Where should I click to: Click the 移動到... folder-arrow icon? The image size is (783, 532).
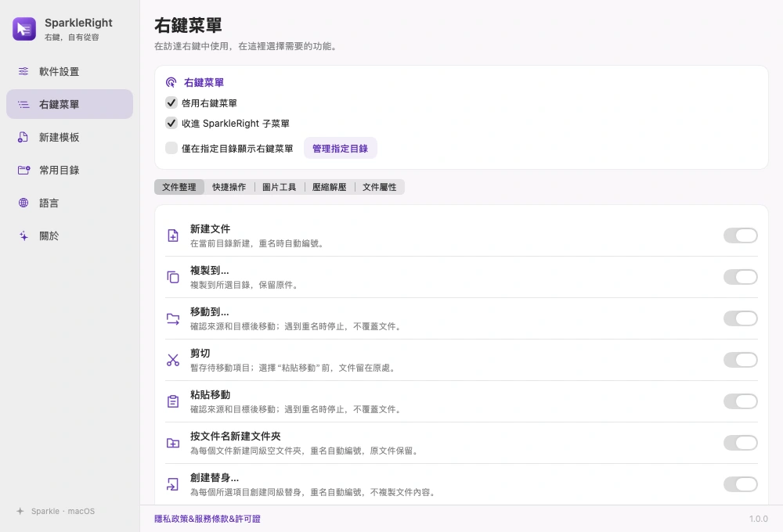pos(173,318)
